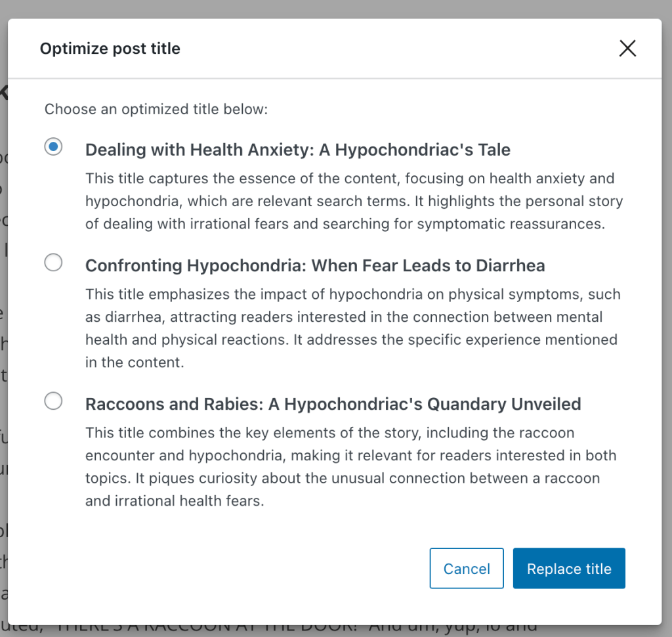Click the blank header area beside the dialog title

[394, 49]
